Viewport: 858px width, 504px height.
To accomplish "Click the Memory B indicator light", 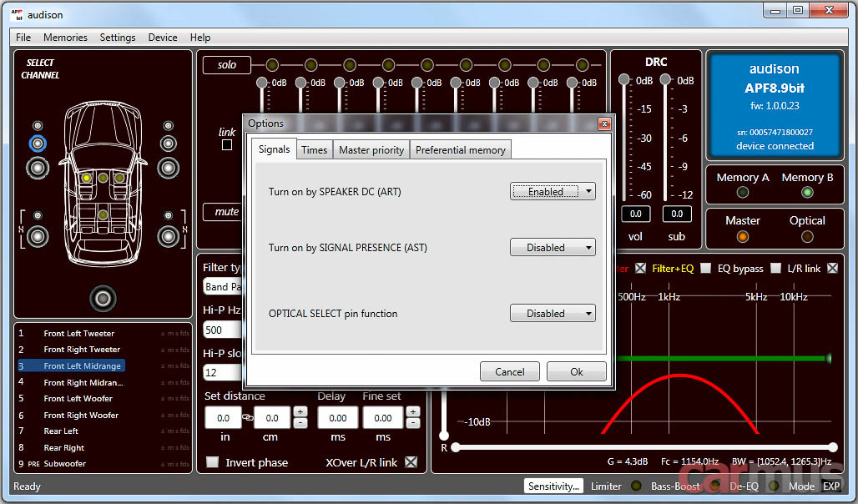I will point(807,192).
